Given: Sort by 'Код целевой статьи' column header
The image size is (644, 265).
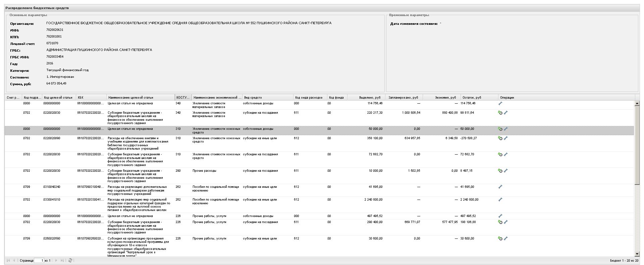Looking at the screenshot, I should (x=59, y=98).
